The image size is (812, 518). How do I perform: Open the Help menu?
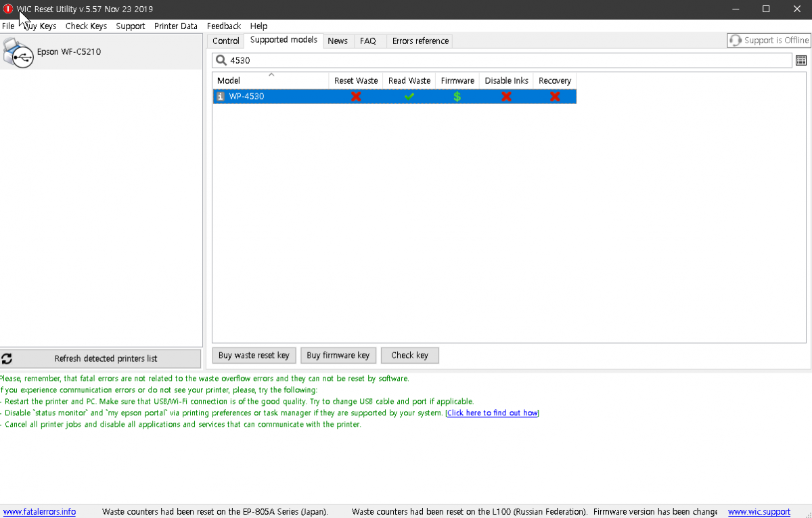[x=258, y=26]
